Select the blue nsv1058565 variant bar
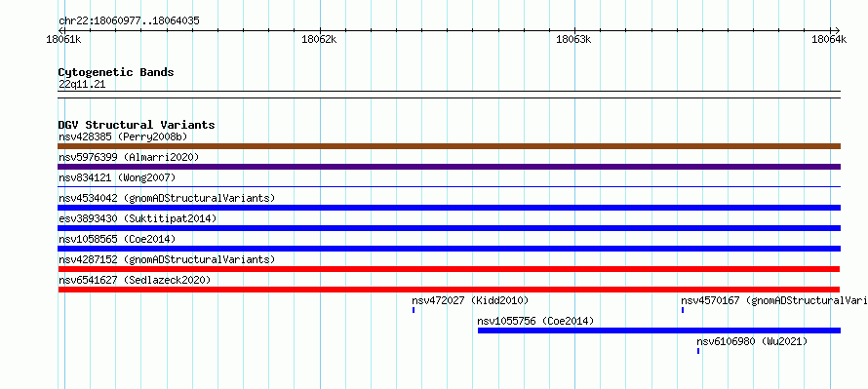The image size is (868, 389). (x=449, y=249)
